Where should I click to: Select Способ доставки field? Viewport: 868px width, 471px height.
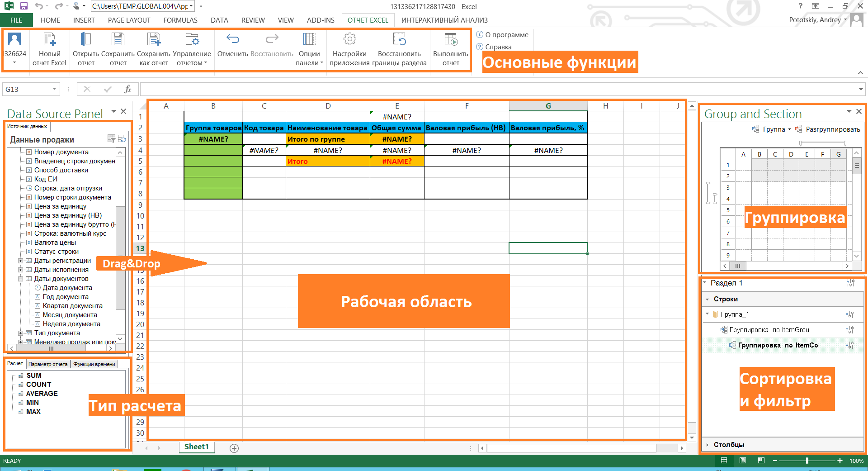(x=61, y=170)
